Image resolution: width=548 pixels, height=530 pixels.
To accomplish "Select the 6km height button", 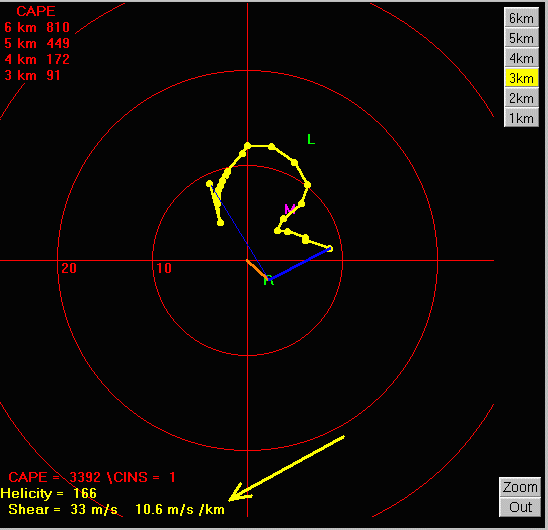I will (x=521, y=18).
